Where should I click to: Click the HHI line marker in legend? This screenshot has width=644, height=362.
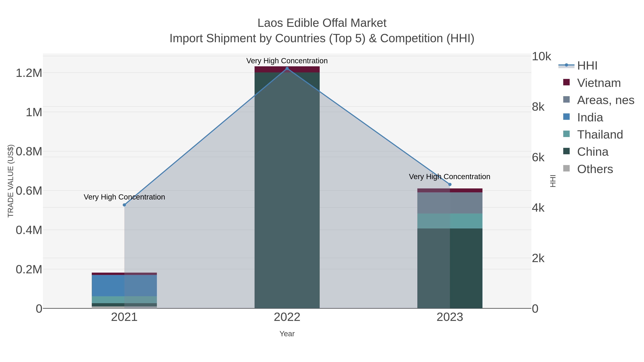pos(566,65)
